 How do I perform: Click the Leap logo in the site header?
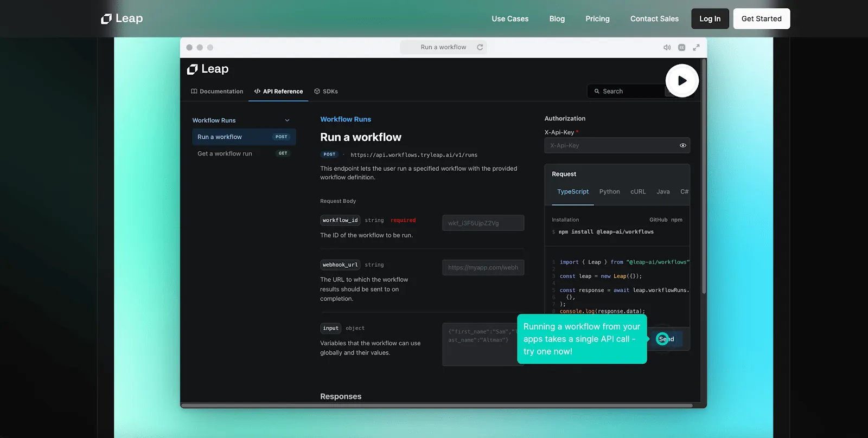[122, 18]
